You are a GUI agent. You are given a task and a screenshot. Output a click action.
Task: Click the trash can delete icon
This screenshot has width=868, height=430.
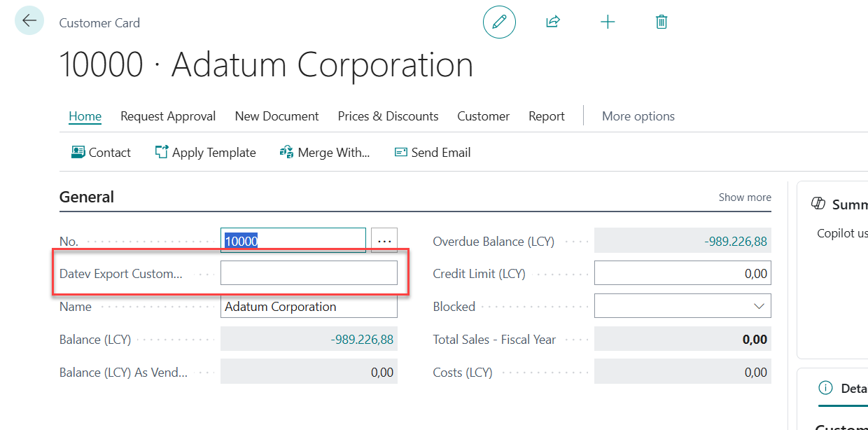point(661,22)
